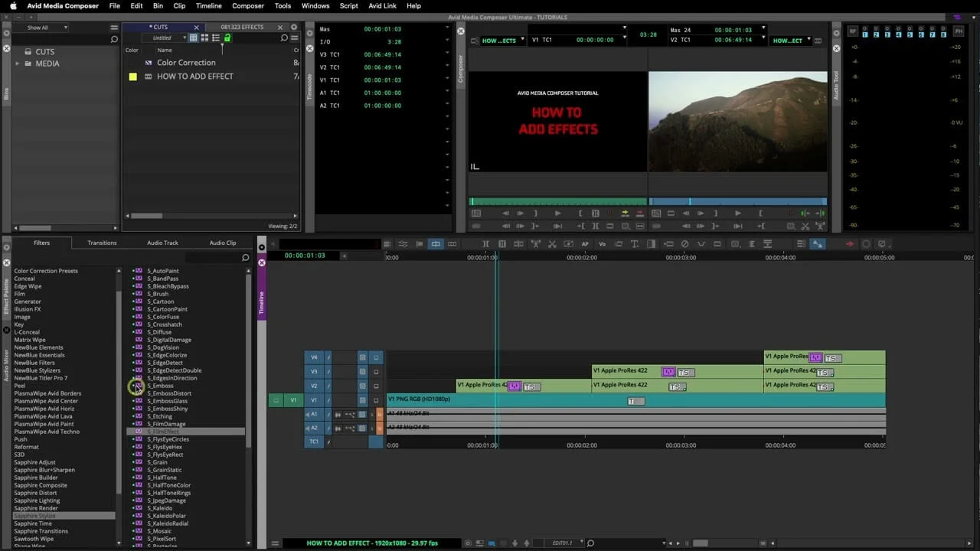Open the source V1 TC1 timecode dropdown
Image resolution: width=980 pixels, height=551 pixels.
click(x=625, y=37)
